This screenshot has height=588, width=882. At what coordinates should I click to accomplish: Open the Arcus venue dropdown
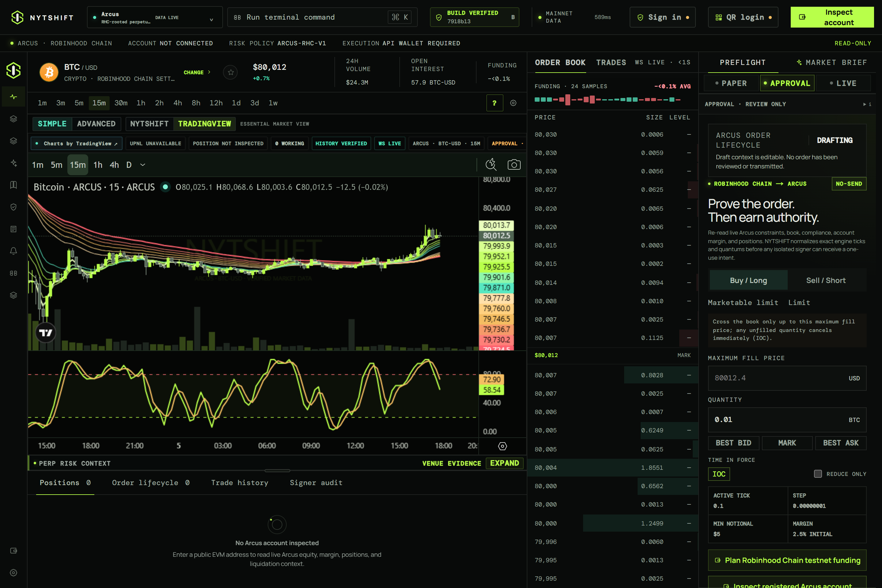(155, 17)
